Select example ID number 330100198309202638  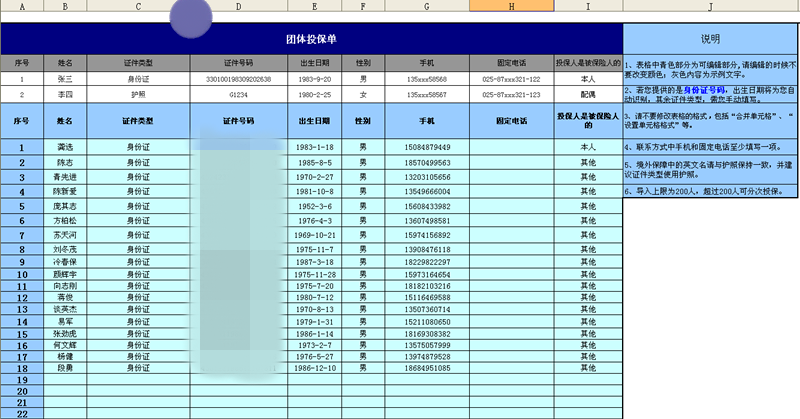(239, 79)
